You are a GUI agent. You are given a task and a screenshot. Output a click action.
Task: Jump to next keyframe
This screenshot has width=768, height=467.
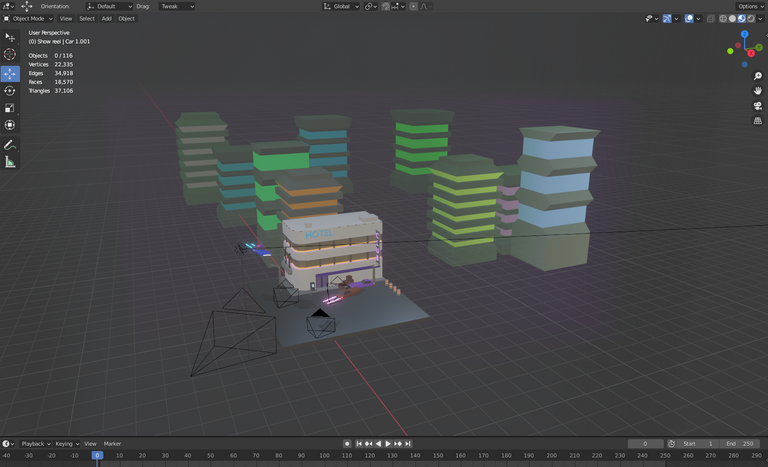[398, 443]
